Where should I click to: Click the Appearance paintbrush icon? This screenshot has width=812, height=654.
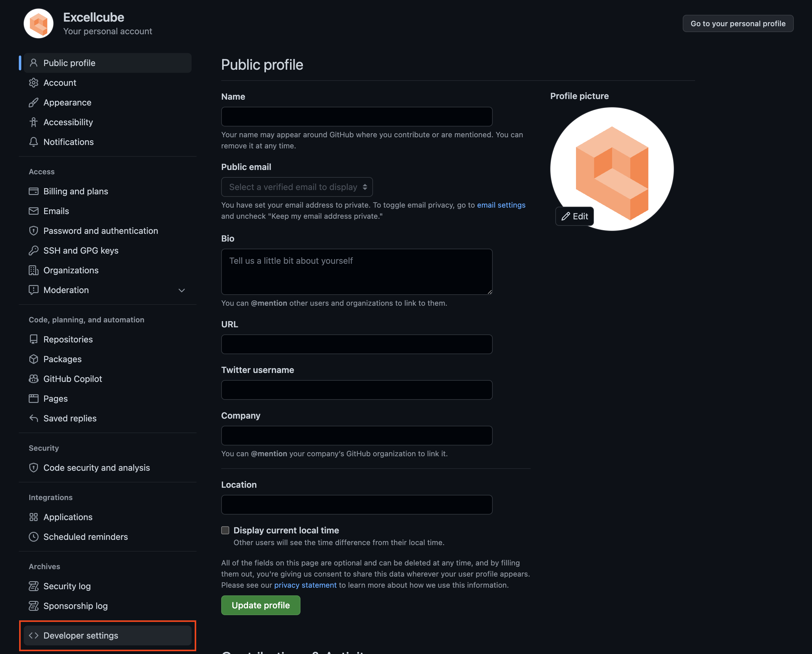pyautogui.click(x=34, y=102)
